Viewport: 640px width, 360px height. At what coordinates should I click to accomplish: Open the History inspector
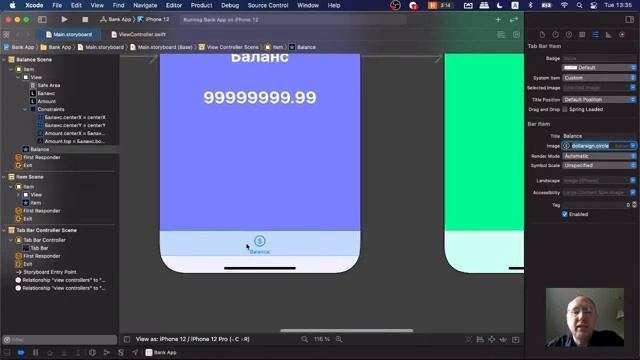(556, 35)
